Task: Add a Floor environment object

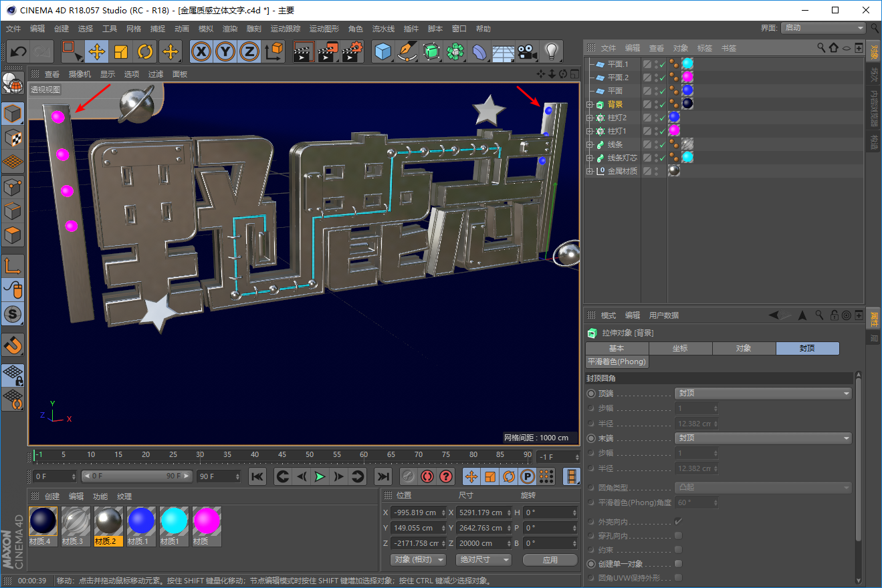Action: coord(504,51)
